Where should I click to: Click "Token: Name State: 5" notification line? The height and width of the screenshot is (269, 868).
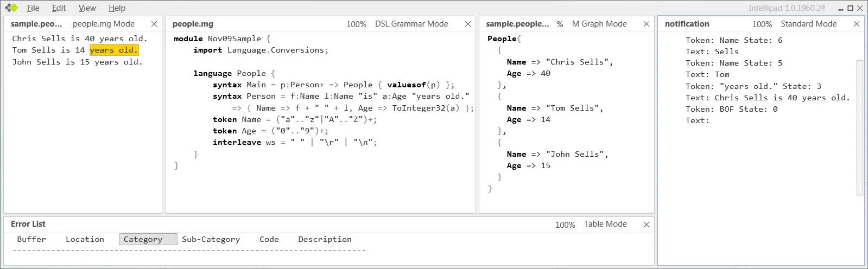tap(734, 63)
